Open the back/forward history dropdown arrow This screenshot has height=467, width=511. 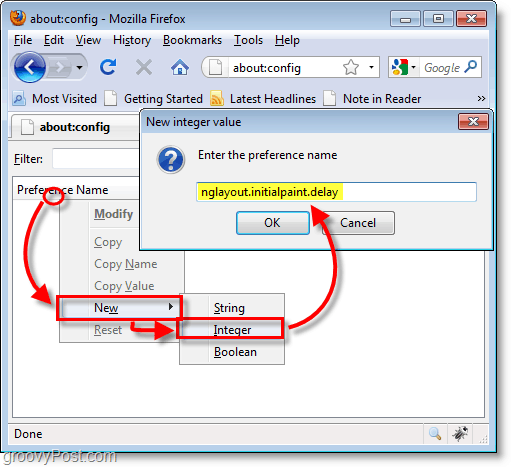(79, 68)
